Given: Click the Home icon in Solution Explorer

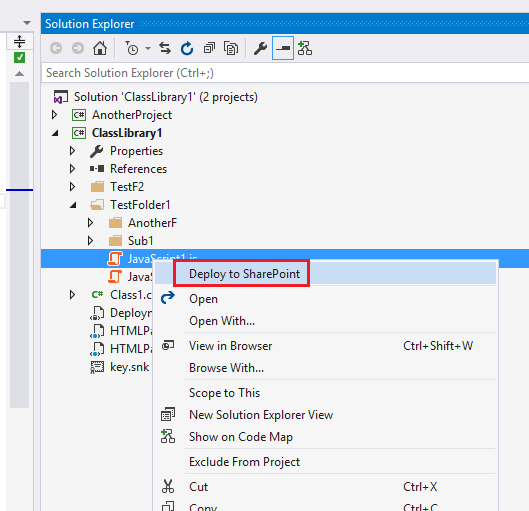Looking at the screenshot, I should (100, 48).
